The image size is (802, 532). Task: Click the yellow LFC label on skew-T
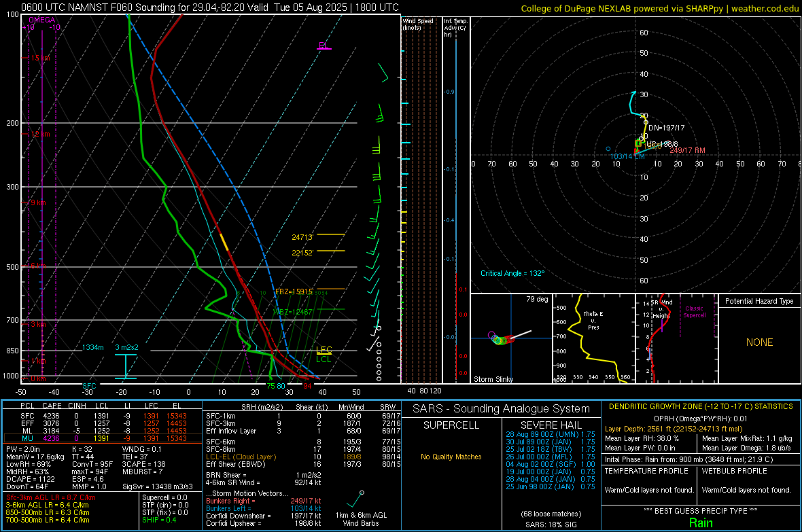click(324, 350)
